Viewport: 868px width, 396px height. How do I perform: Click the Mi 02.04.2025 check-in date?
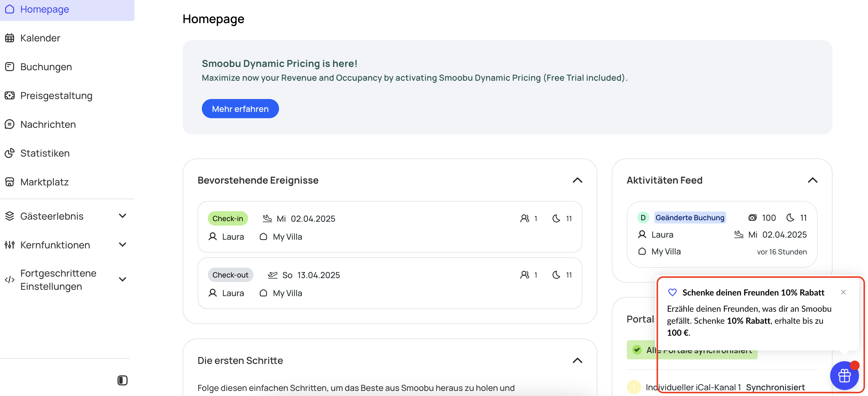coord(306,219)
